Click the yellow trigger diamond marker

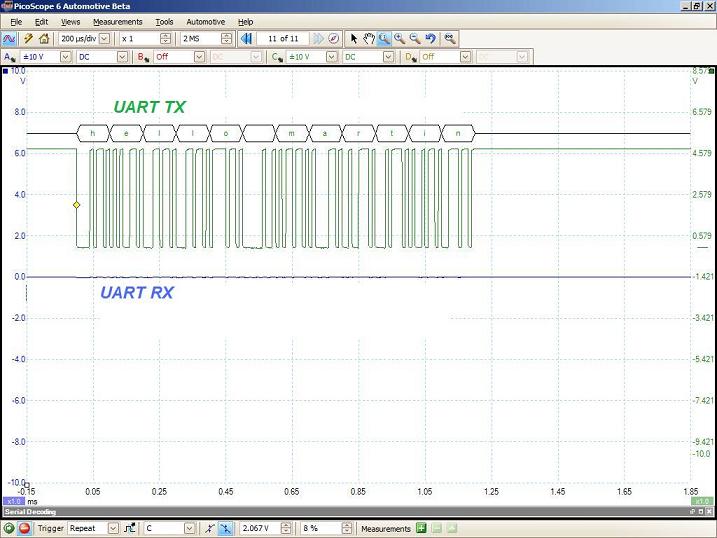pos(76,205)
